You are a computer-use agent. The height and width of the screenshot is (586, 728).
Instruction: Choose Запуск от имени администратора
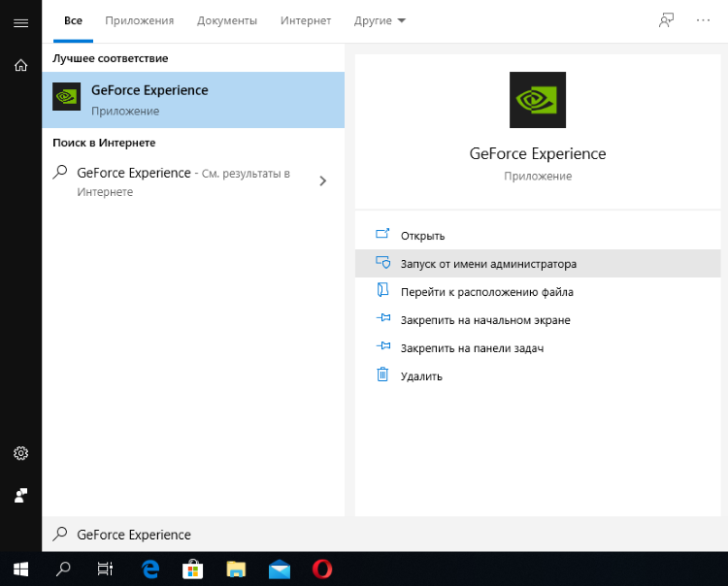pyautogui.click(x=538, y=264)
